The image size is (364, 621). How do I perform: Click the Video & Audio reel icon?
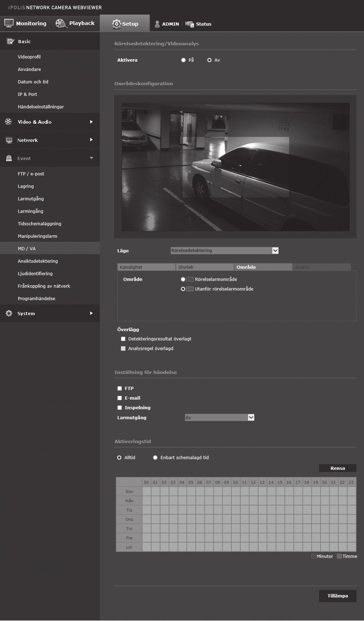click(x=8, y=122)
